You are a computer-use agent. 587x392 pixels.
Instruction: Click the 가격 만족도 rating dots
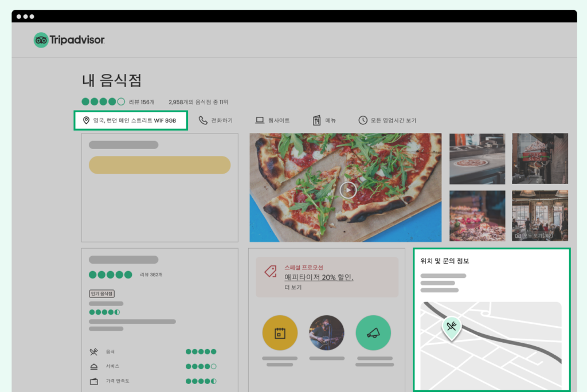click(x=201, y=381)
